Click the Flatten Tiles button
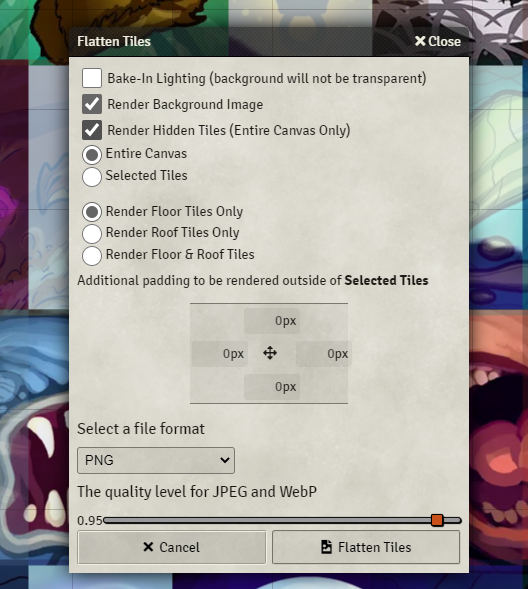 coord(366,547)
